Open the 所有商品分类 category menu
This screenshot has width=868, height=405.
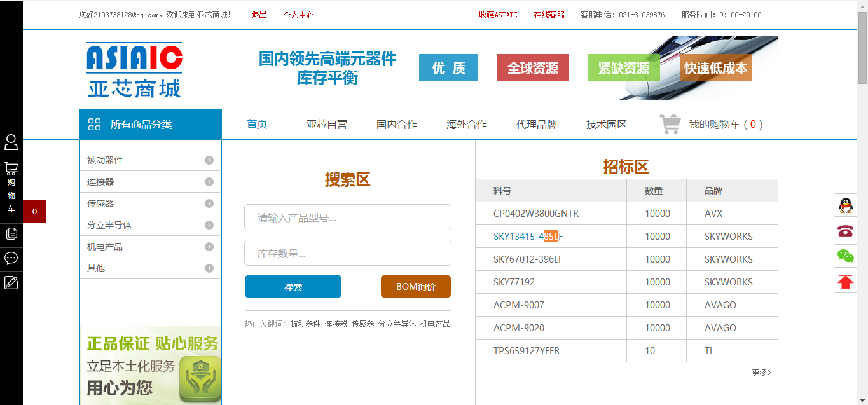click(150, 124)
